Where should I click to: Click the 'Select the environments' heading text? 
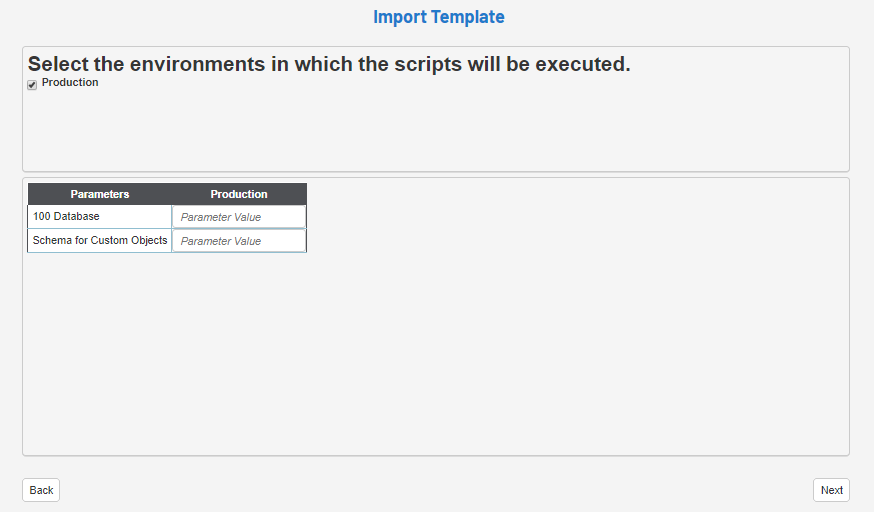click(x=329, y=64)
